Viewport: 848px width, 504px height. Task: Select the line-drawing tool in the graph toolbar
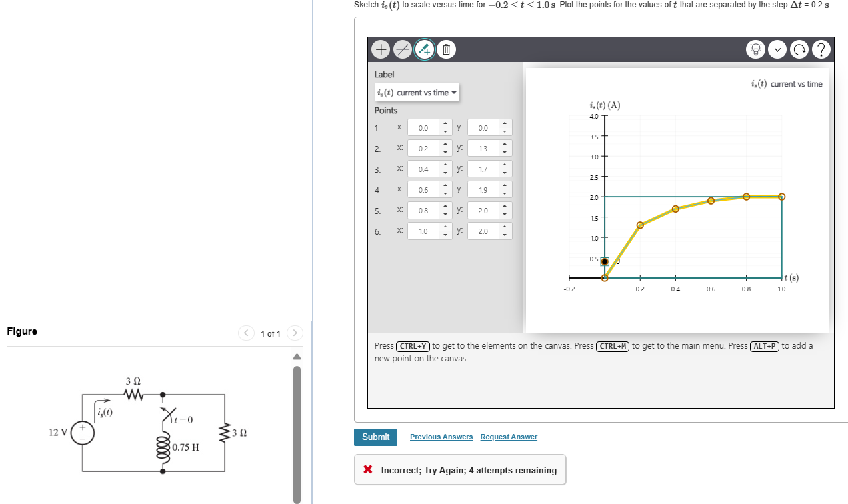pyautogui.click(x=403, y=49)
